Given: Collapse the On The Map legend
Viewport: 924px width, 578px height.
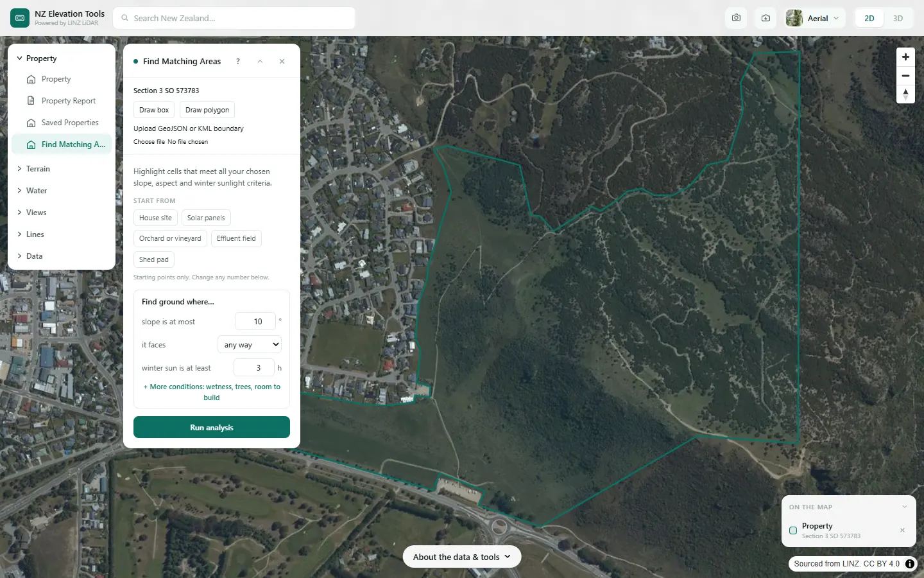Looking at the screenshot, I should coord(904,507).
